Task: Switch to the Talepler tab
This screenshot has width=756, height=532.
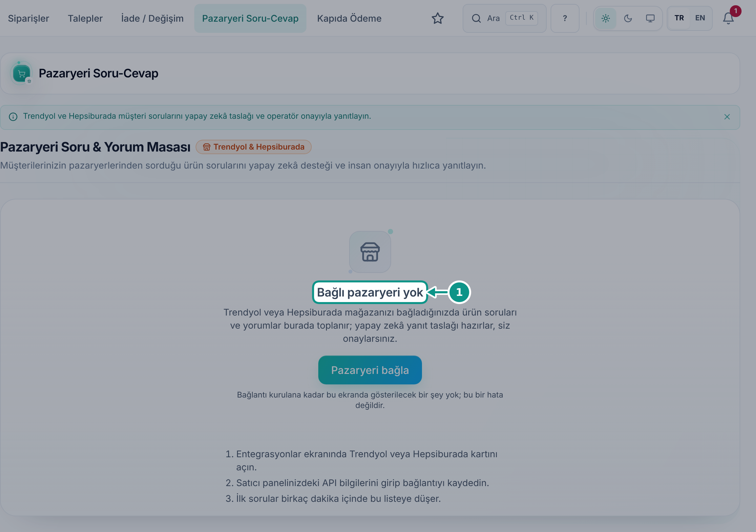Action: pos(85,18)
